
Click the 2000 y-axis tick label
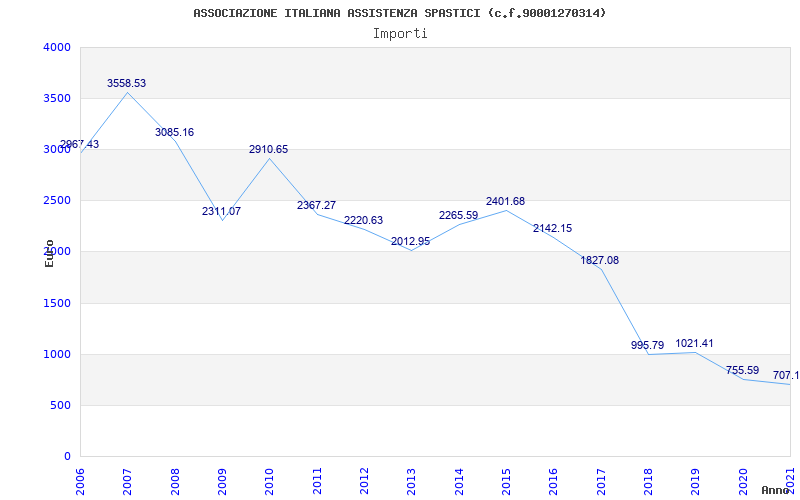(x=57, y=252)
